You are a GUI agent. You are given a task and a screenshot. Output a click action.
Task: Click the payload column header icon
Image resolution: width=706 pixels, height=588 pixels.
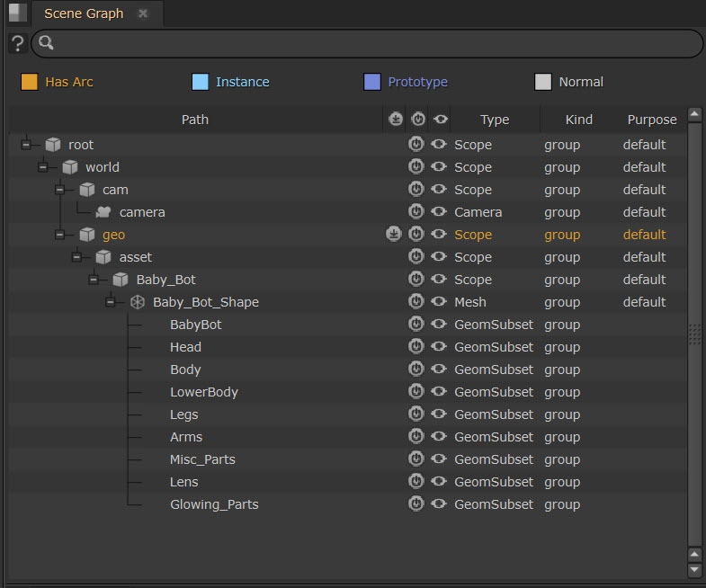click(x=395, y=120)
